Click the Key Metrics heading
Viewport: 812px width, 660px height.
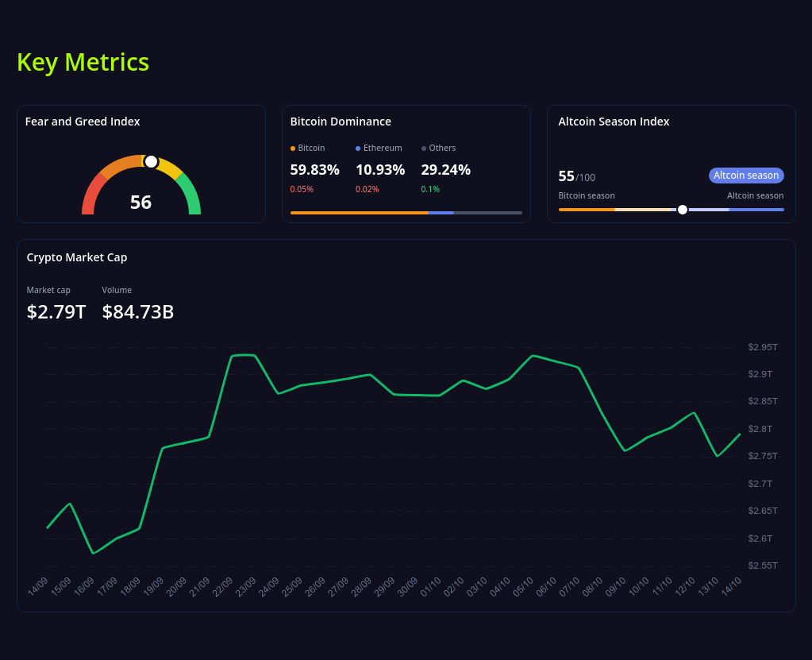pos(83,62)
